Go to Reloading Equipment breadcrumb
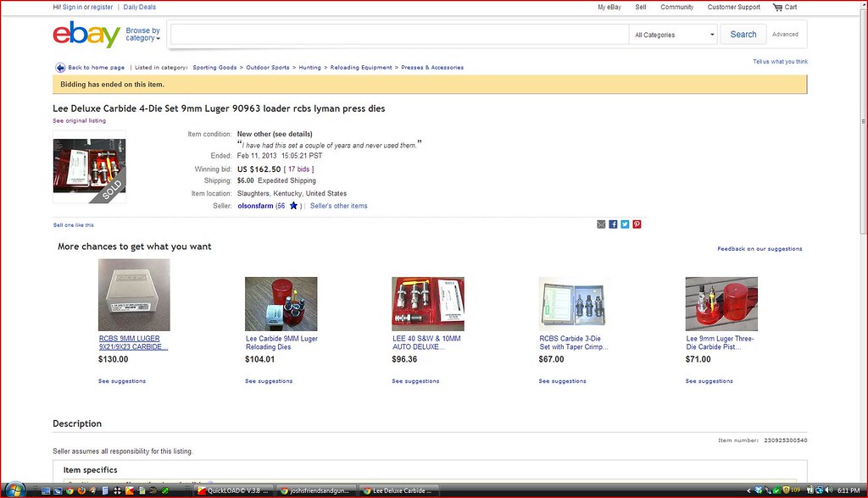This screenshot has width=868, height=498. coord(361,68)
